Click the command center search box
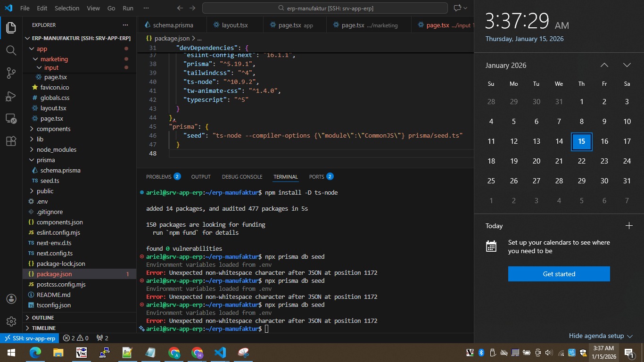 click(x=325, y=8)
